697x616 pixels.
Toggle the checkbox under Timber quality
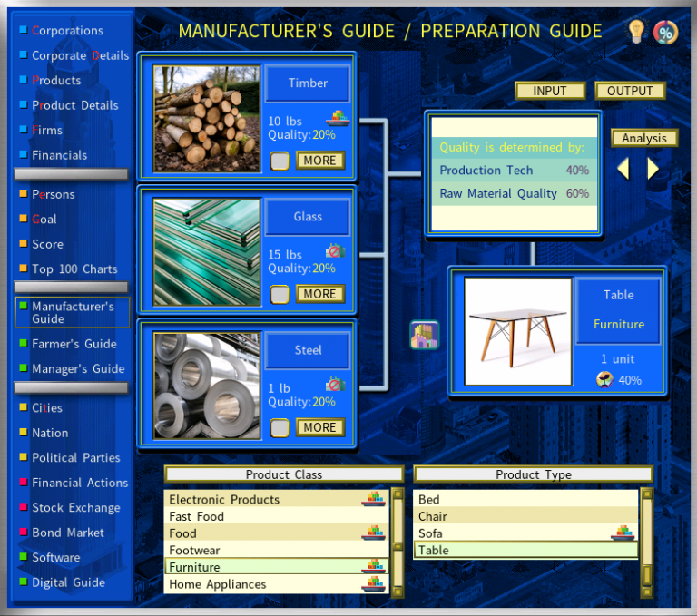[x=280, y=161]
